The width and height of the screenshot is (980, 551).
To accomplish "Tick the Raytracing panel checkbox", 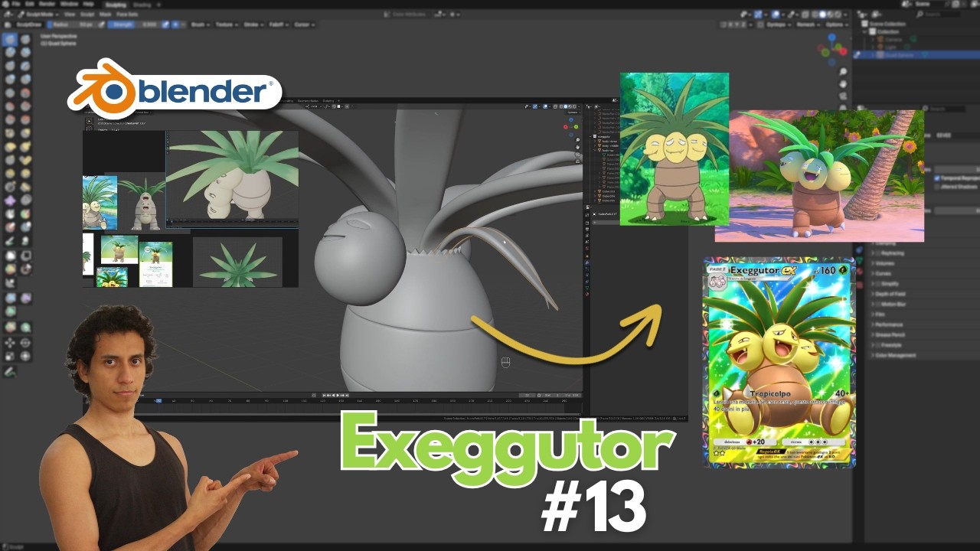I will [878, 253].
